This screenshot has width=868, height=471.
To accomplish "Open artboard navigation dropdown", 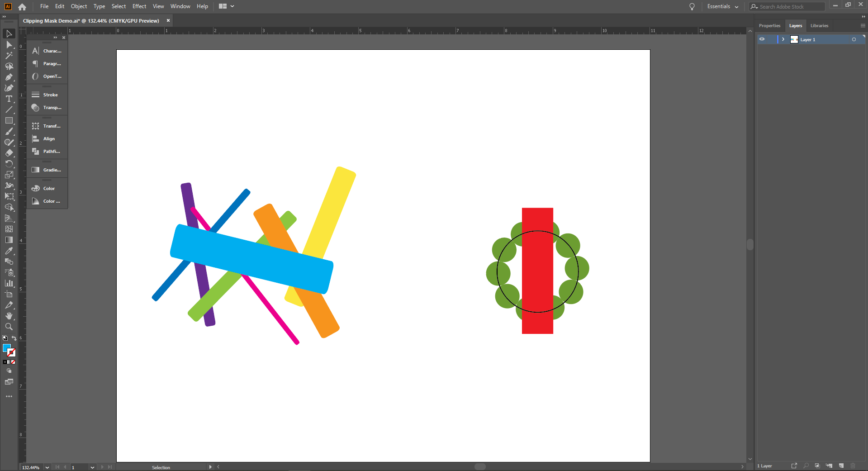I will pyautogui.click(x=92, y=467).
